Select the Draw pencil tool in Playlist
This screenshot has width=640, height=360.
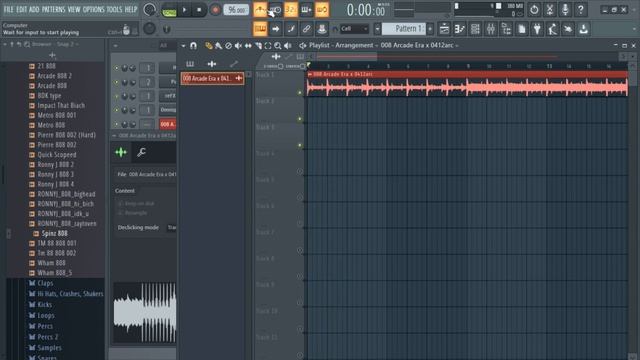tap(209, 46)
